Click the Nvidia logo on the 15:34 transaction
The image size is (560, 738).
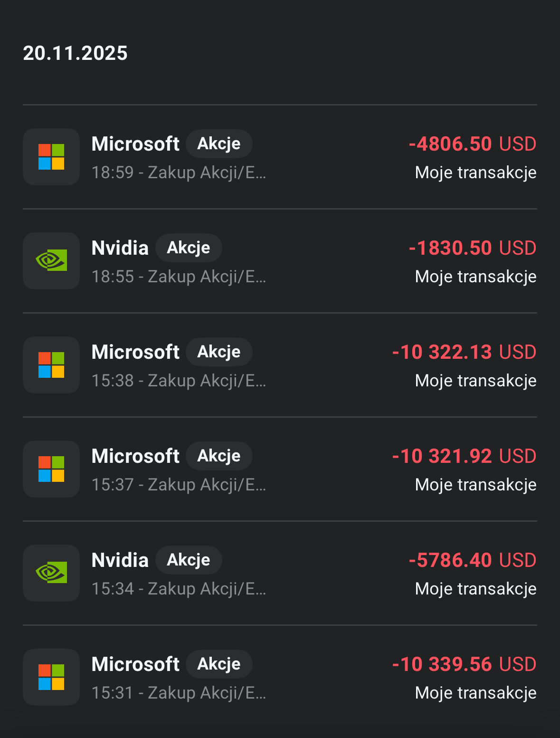click(51, 573)
